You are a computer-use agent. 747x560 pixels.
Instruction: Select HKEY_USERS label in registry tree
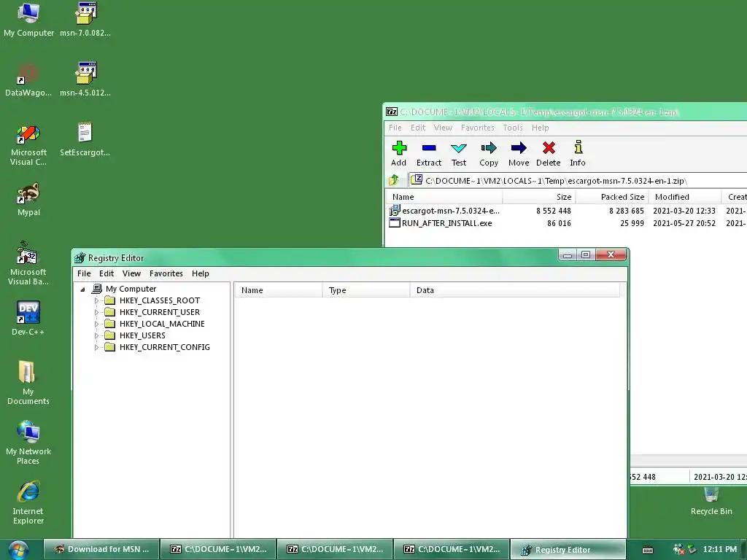142,335
